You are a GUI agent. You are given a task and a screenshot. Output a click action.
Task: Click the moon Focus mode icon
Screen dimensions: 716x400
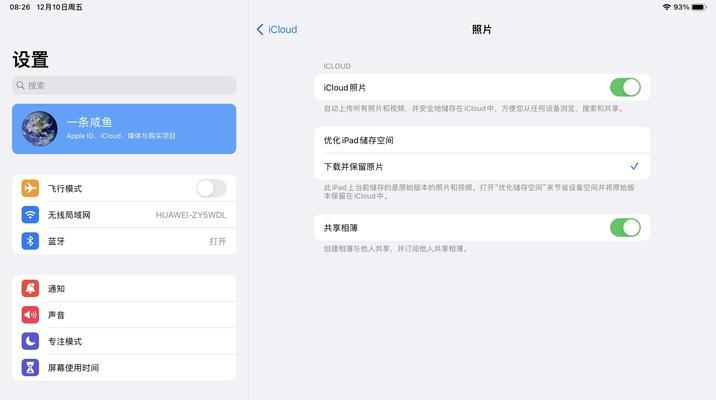coord(30,341)
